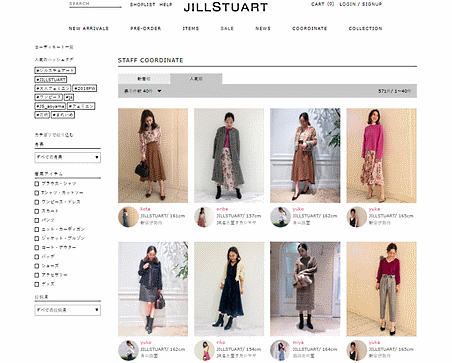Open the NEWS menu item
The width and height of the screenshot is (452, 363).
click(x=263, y=28)
